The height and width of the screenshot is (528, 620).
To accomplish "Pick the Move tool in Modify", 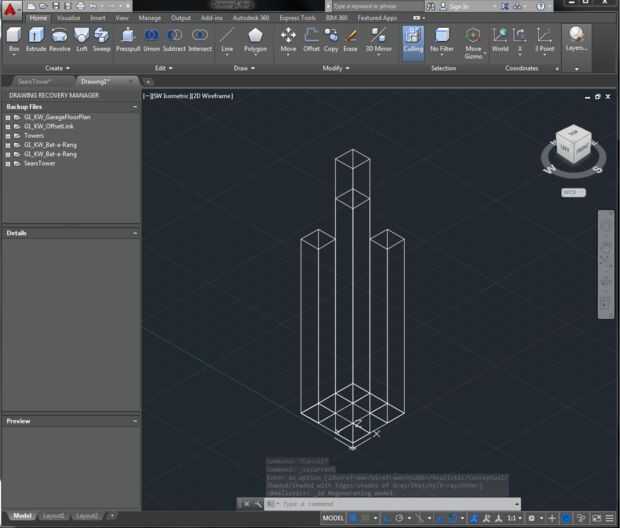I will (x=288, y=37).
